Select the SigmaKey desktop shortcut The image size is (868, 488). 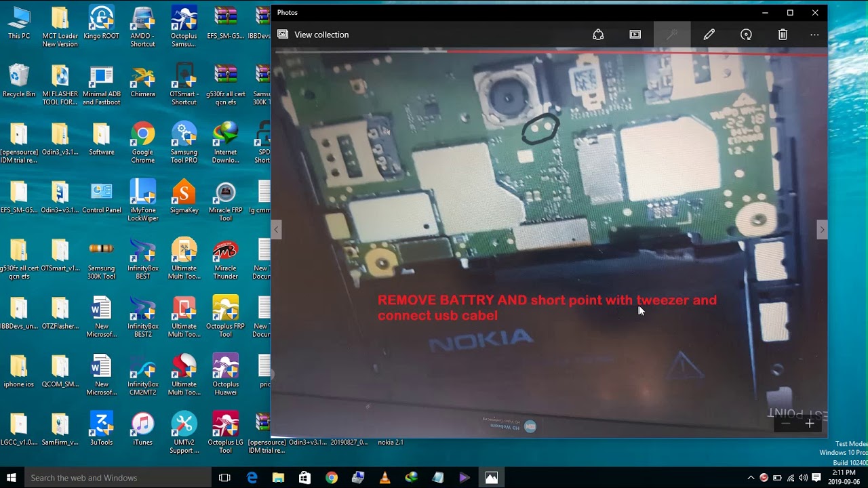(x=184, y=197)
